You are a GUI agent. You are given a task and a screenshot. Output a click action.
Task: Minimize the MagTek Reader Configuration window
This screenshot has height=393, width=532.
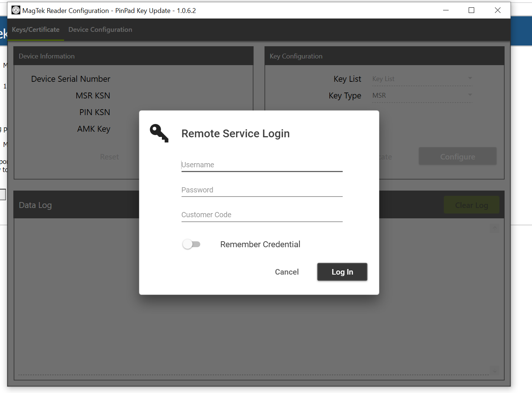click(446, 10)
